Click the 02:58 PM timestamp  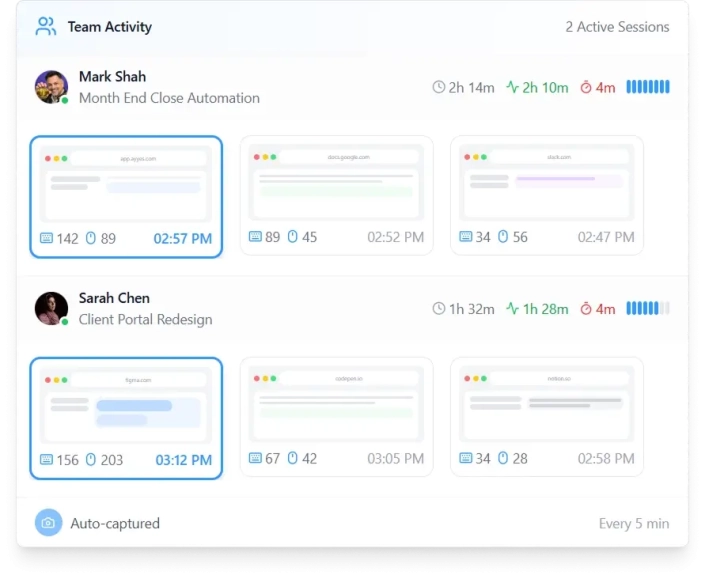coord(606,459)
